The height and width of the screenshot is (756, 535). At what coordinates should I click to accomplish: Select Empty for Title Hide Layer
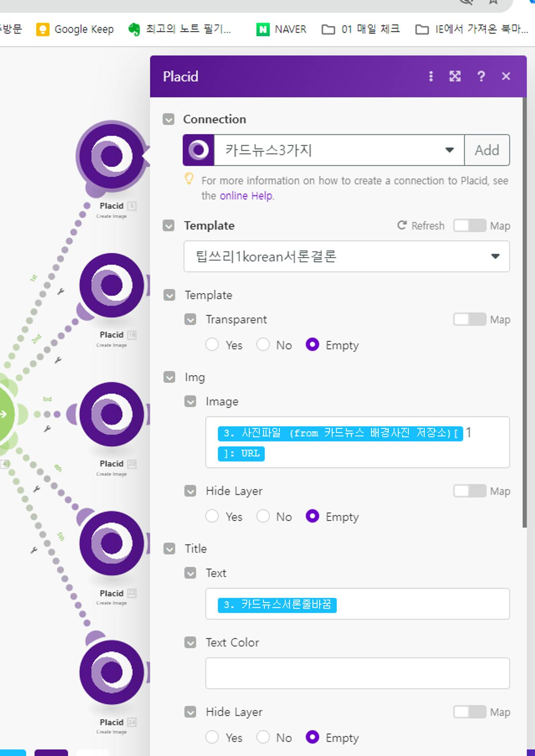pyautogui.click(x=312, y=737)
